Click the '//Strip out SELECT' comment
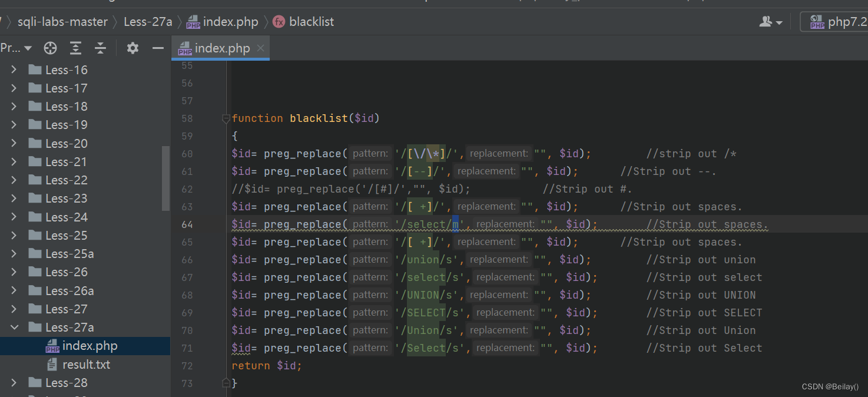 tap(704, 313)
